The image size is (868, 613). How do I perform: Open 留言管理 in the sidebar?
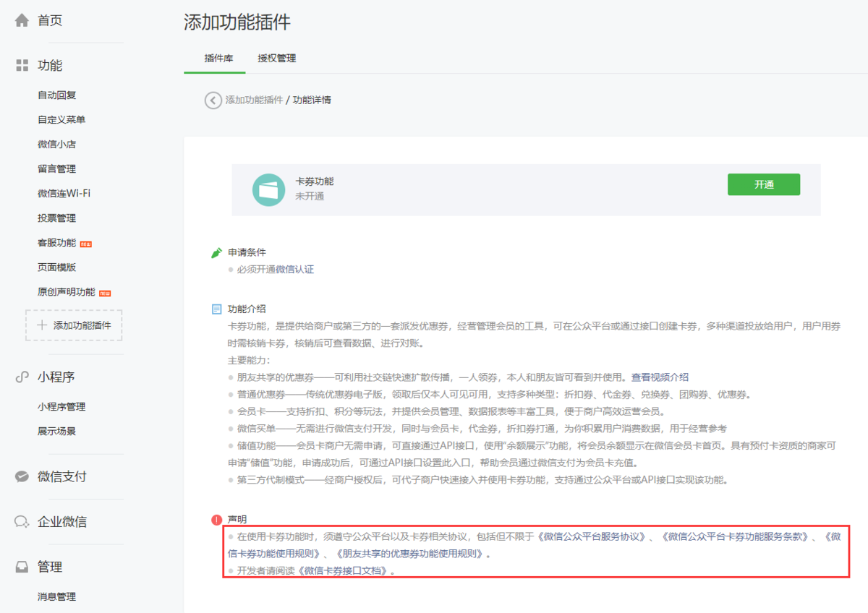click(x=57, y=168)
